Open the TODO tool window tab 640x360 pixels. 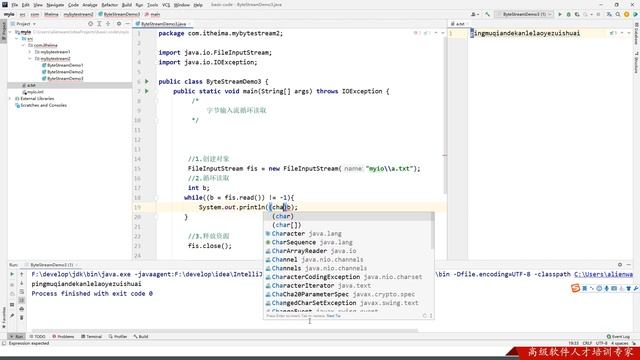[38, 337]
